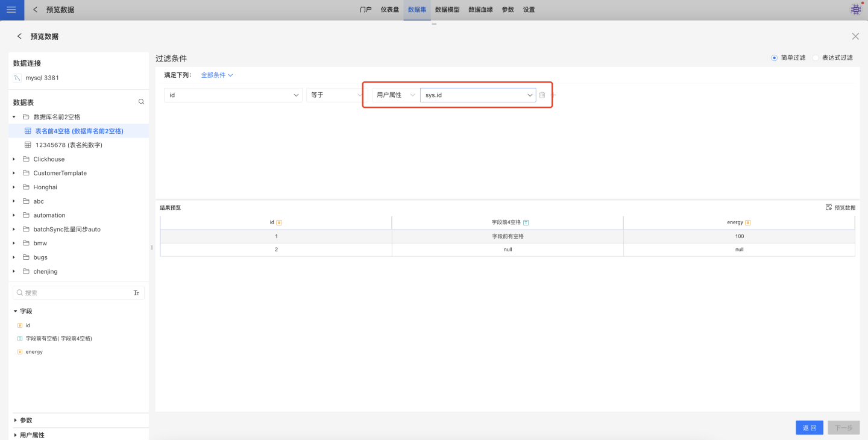Select table 12345678 (表名纯数字)
Viewport: 868px width, 440px height.
pos(69,145)
